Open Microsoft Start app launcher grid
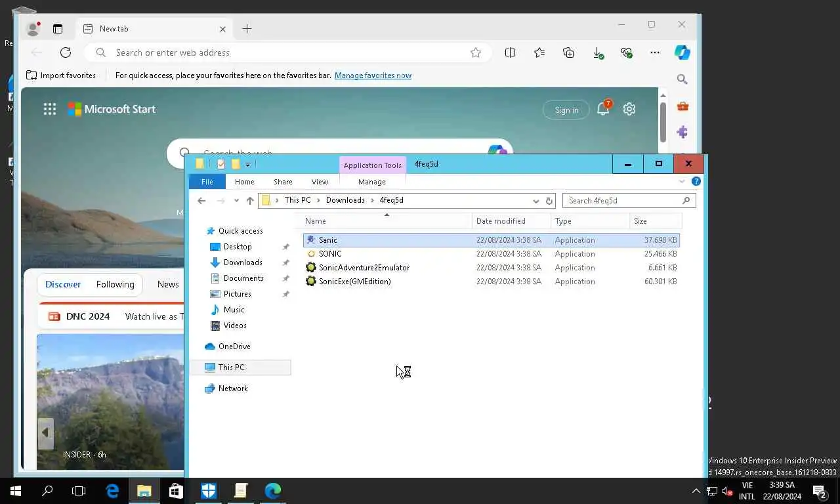 point(50,110)
